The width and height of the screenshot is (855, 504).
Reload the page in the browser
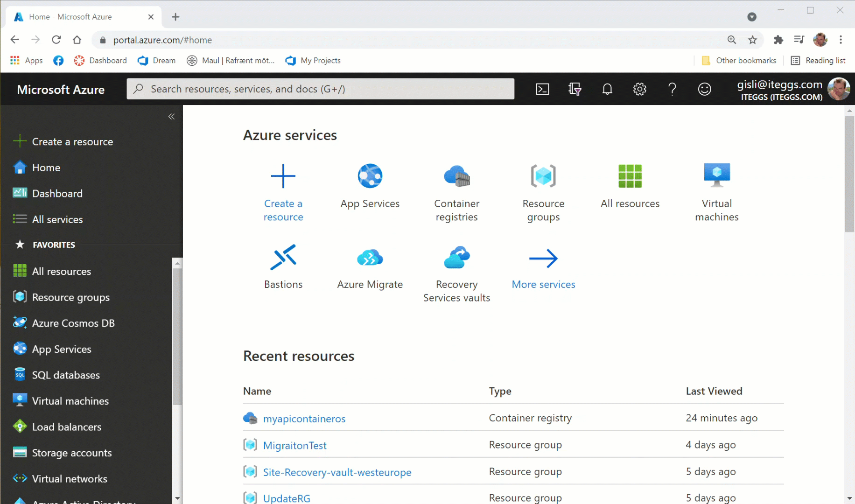coord(56,40)
